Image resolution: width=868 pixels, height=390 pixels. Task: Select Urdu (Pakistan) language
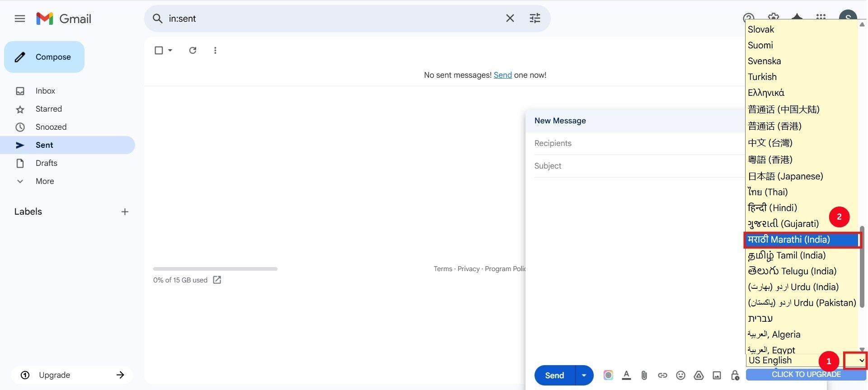pos(802,303)
